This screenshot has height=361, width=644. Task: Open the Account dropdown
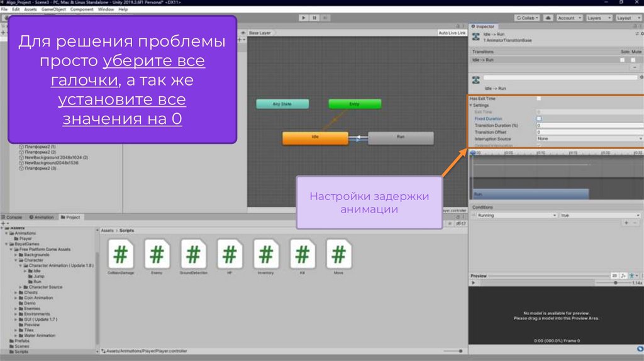(x=569, y=18)
